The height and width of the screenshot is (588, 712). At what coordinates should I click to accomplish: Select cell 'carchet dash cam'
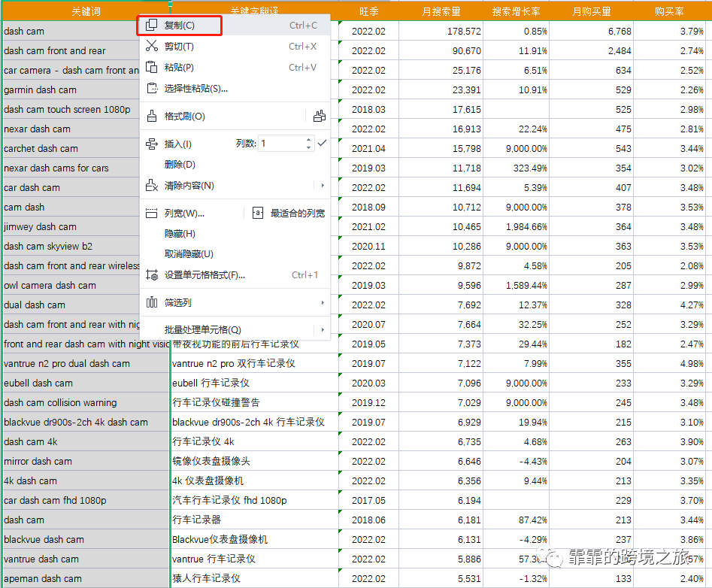pos(71,148)
